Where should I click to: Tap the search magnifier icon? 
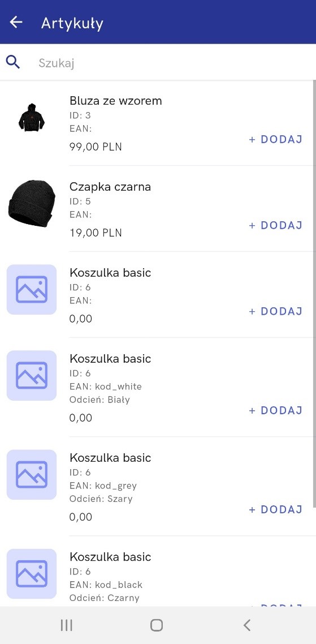[x=13, y=62]
